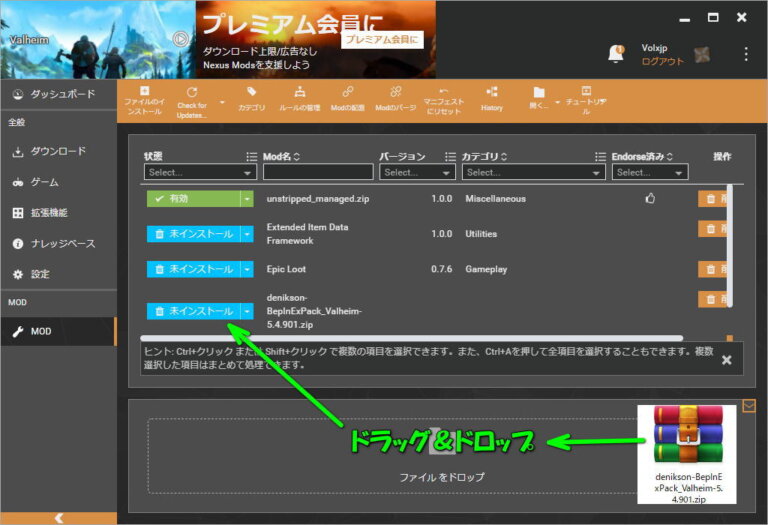The image size is (768, 525).
Task: Endorse unstripped_managed.zip with the thumbs-up
Action: [x=650, y=198]
